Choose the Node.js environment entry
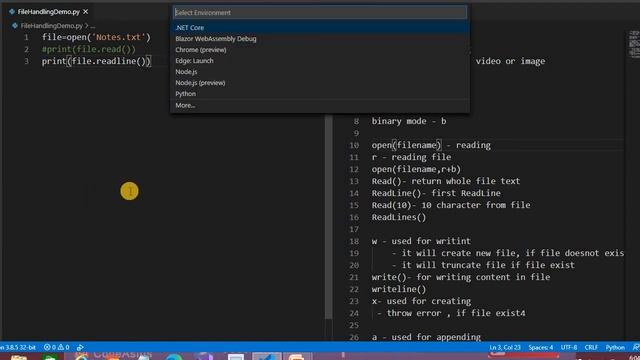 320,72
